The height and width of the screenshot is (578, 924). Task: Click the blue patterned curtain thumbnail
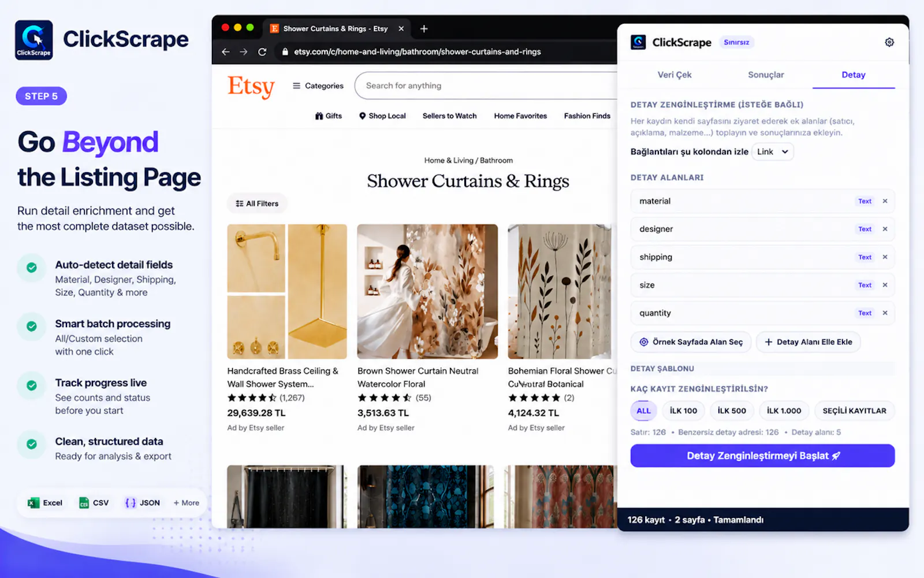(426, 497)
